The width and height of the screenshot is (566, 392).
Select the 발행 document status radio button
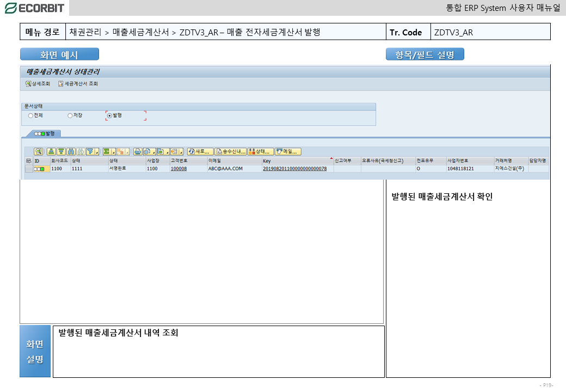tap(109, 115)
